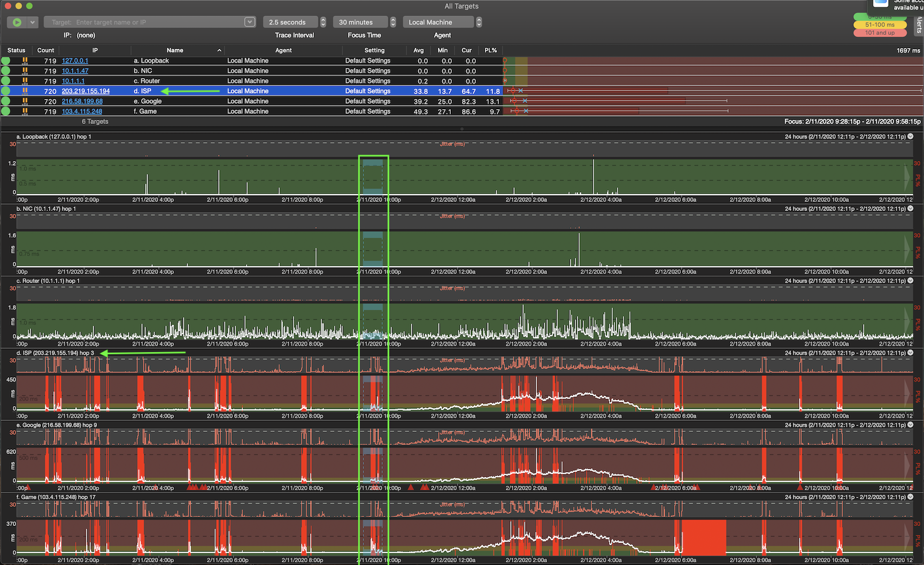Click the pause bars icon in Router row
924x565 pixels.
point(25,81)
